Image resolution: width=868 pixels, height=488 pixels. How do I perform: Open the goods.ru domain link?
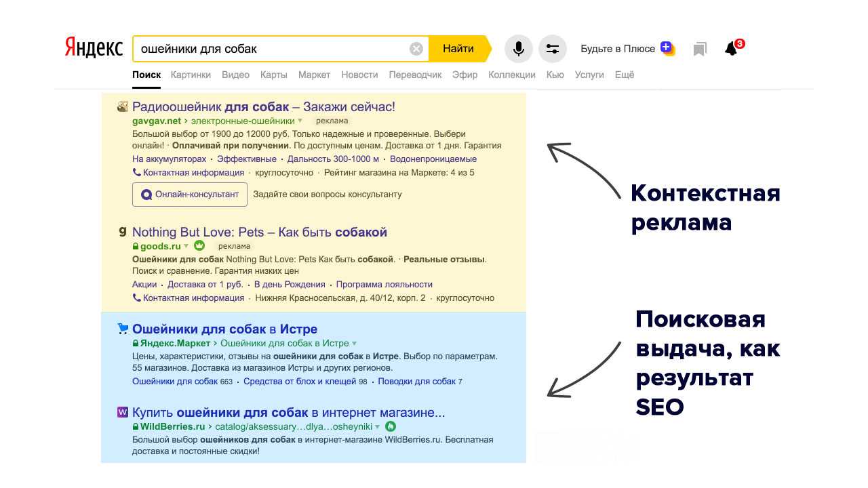161,246
